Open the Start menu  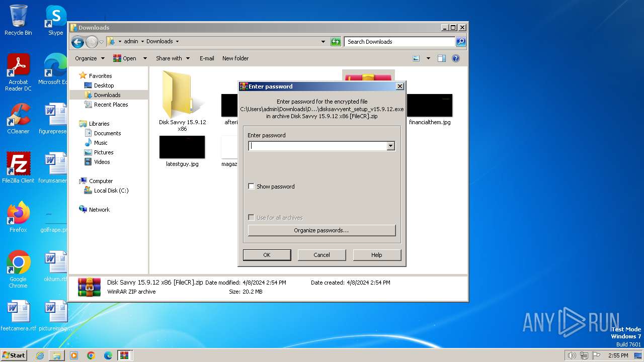[14, 355]
